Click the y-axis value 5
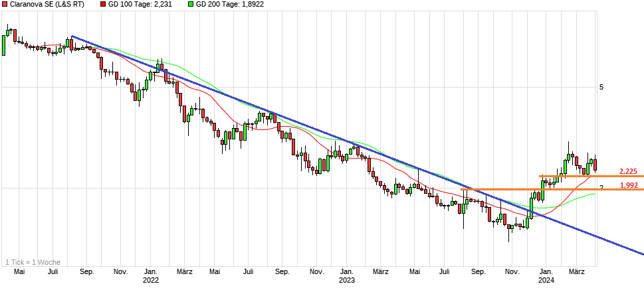The width and height of the screenshot is (644, 288). (x=601, y=88)
